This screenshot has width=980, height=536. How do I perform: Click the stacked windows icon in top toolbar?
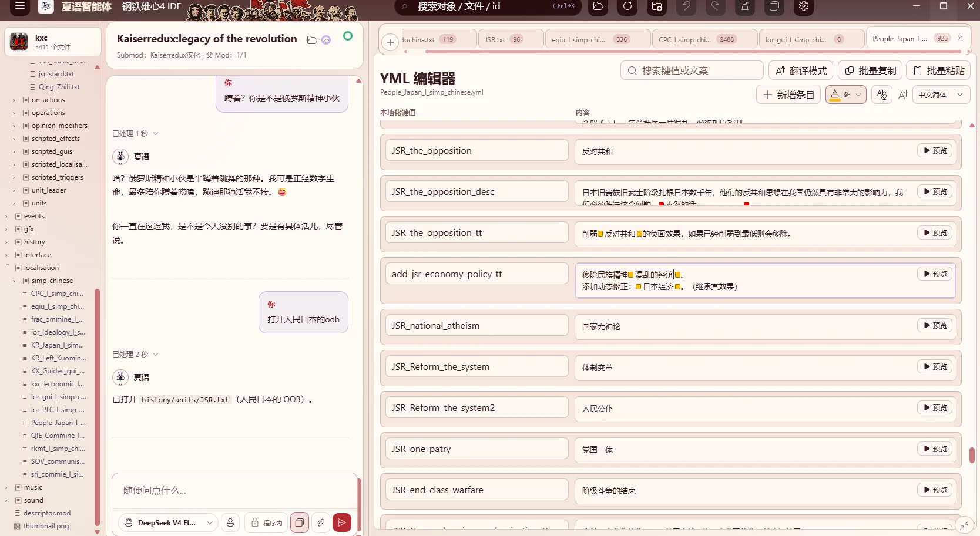774,6
